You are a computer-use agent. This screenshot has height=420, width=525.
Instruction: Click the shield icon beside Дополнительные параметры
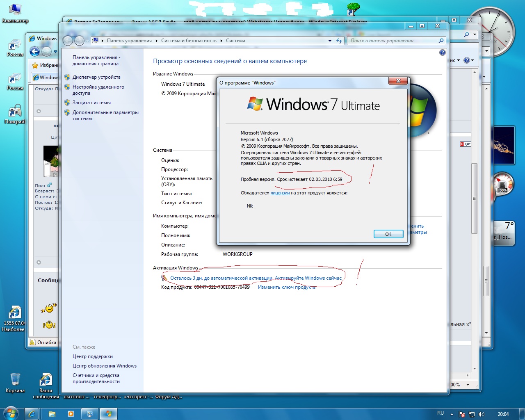(67, 112)
